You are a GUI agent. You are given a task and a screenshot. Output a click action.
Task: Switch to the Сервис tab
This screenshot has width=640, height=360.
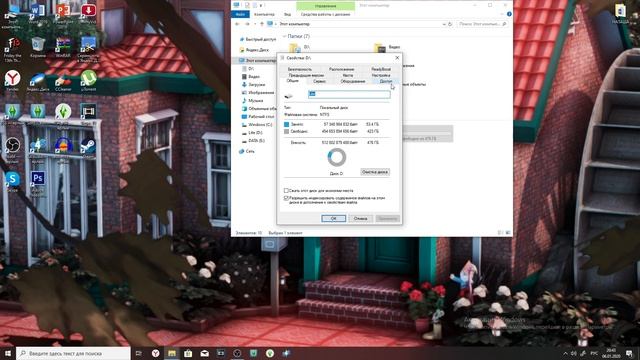point(319,81)
